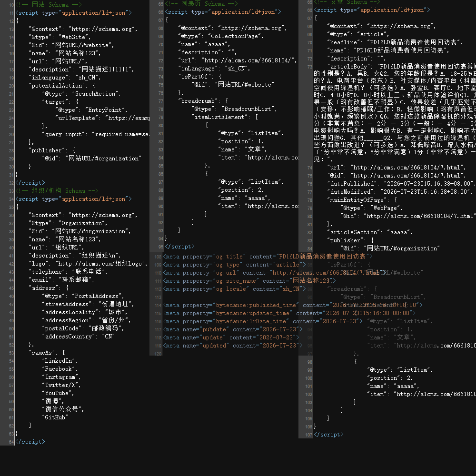
Task: Click the meta name="updated" line
Action: (233, 346)
